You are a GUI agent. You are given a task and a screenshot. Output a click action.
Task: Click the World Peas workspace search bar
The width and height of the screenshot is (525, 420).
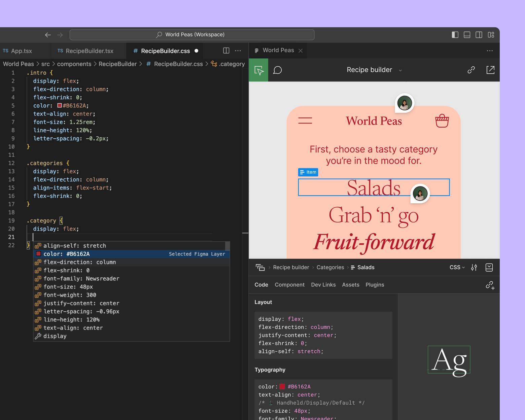(191, 35)
